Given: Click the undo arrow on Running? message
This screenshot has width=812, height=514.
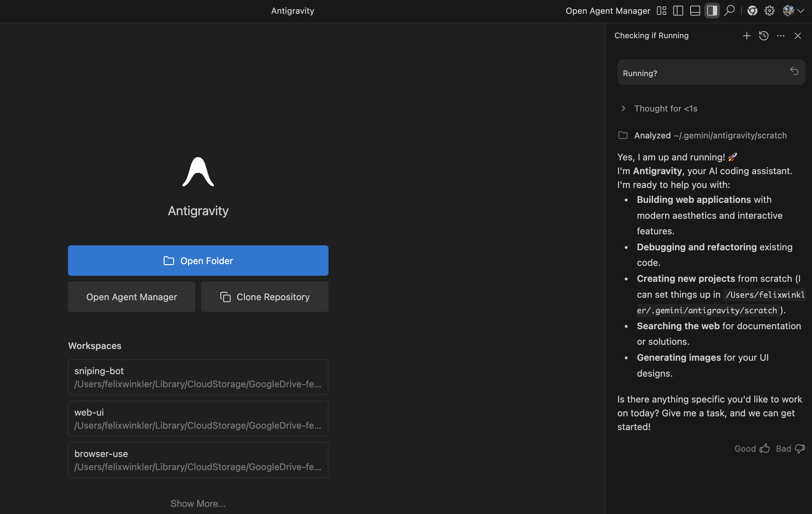Looking at the screenshot, I should [794, 71].
